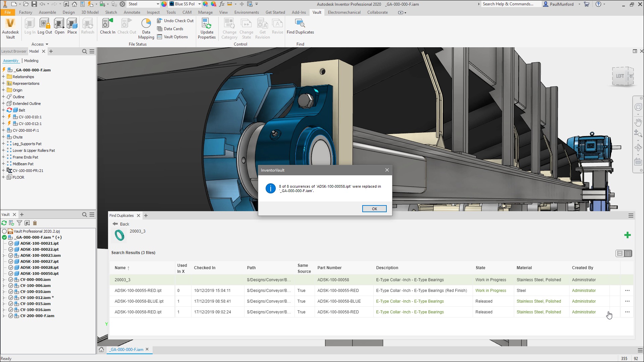Refresh the Vault browser panel
This screenshot has height=362, width=644.
click(x=4, y=223)
